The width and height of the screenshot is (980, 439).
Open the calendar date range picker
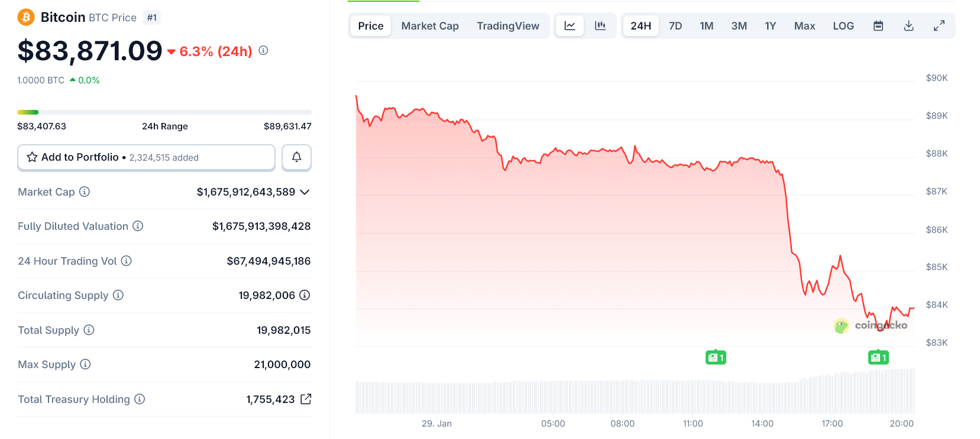point(879,25)
